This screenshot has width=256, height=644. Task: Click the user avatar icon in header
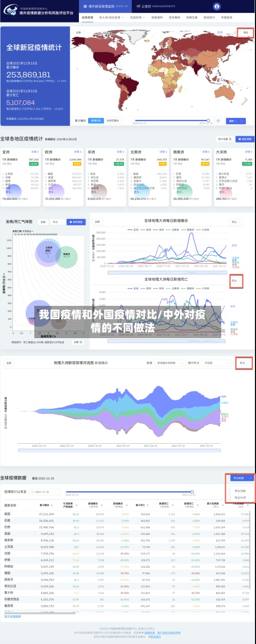click(217, 7)
